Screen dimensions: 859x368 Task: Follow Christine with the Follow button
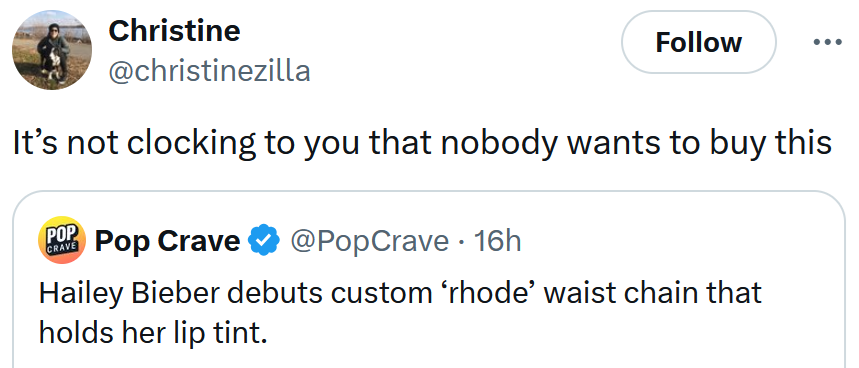698,42
